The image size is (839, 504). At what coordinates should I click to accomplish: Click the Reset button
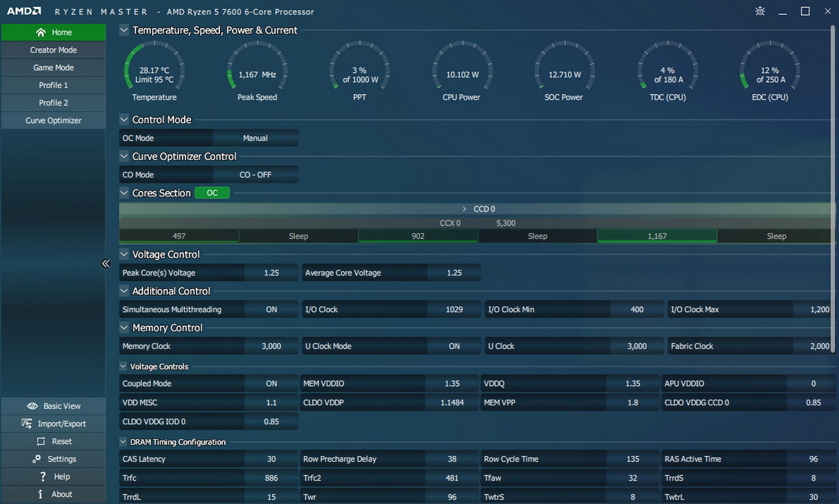(53, 442)
